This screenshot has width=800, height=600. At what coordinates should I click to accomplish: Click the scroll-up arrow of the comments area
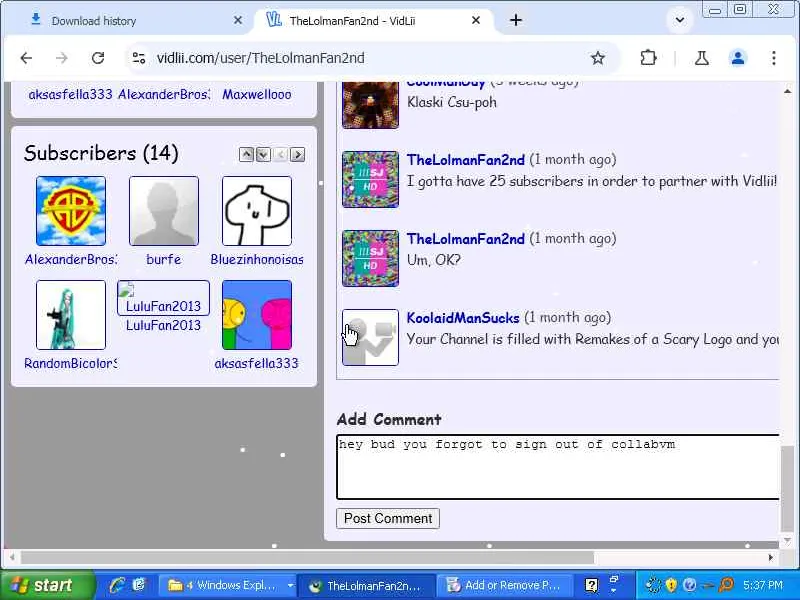coord(787,91)
